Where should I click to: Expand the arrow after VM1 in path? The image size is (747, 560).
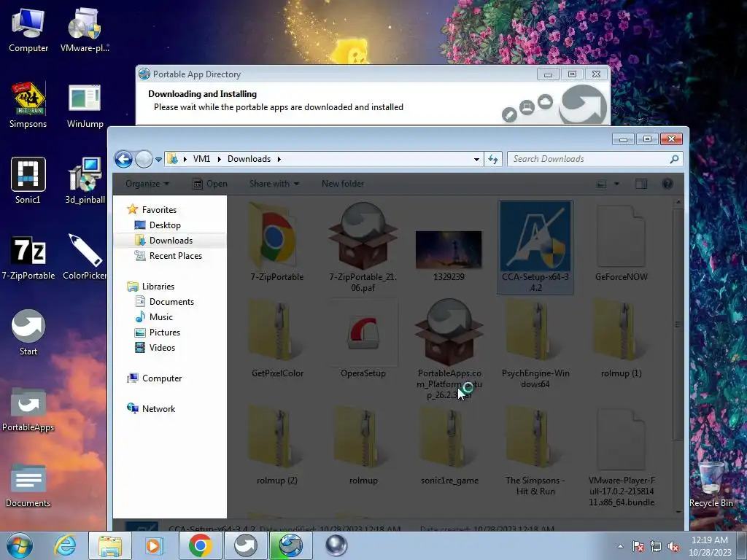[219, 159]
